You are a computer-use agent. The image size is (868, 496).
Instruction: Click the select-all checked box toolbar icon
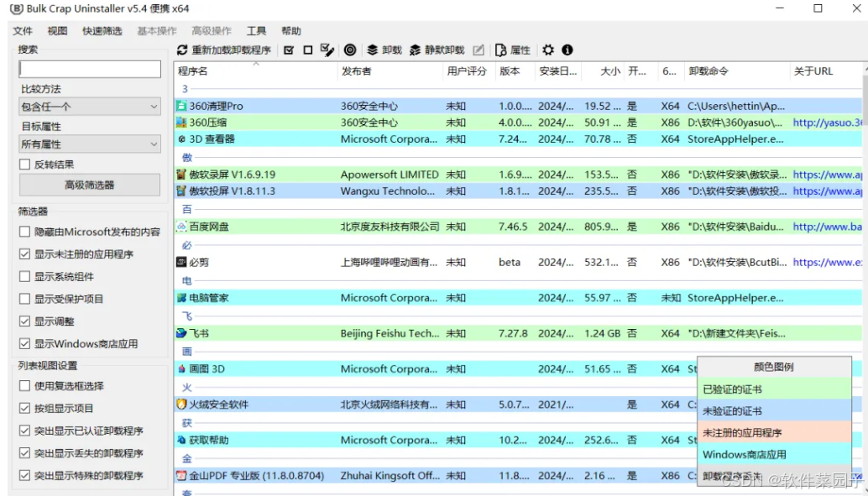(x=289, y=50)
